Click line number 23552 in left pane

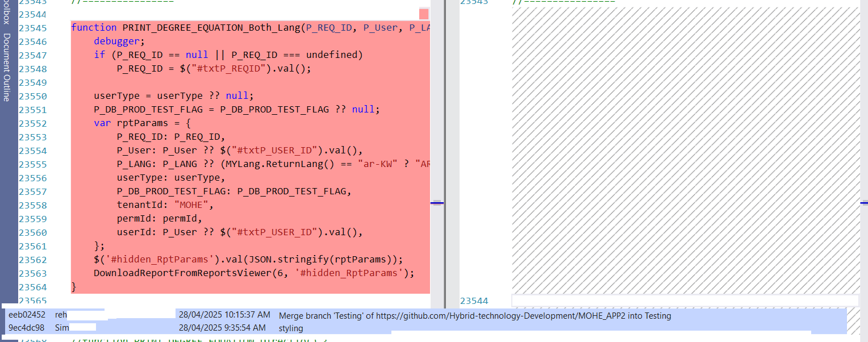pyautogui.click(x=33, y=123)
